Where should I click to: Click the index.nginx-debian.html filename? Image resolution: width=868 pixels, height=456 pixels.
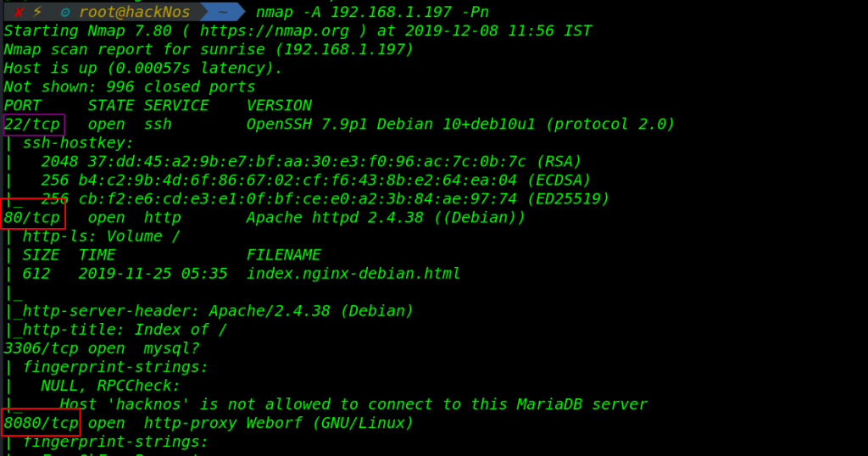pyautogui.click(x=353, y=274)
